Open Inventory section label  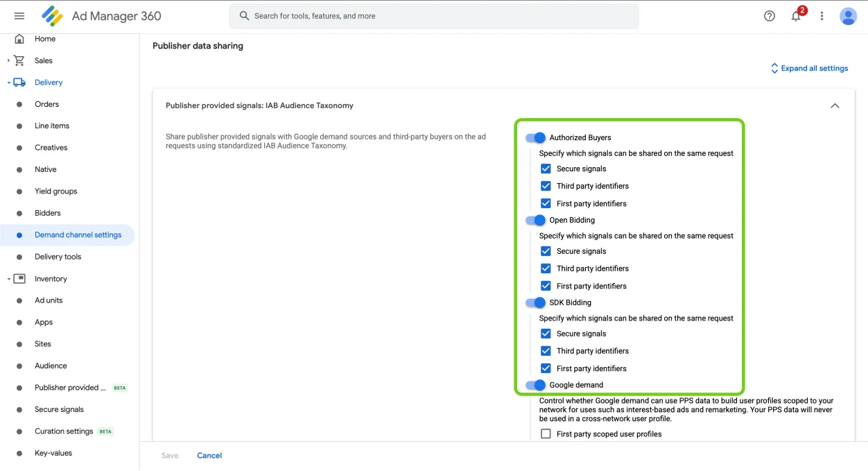pyautogui.click(x=51, y=279)
